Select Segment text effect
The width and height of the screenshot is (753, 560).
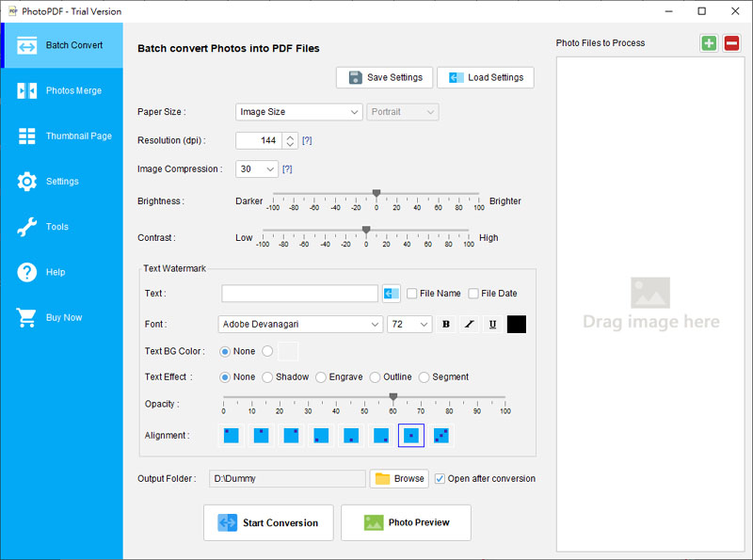click(425, 377)
